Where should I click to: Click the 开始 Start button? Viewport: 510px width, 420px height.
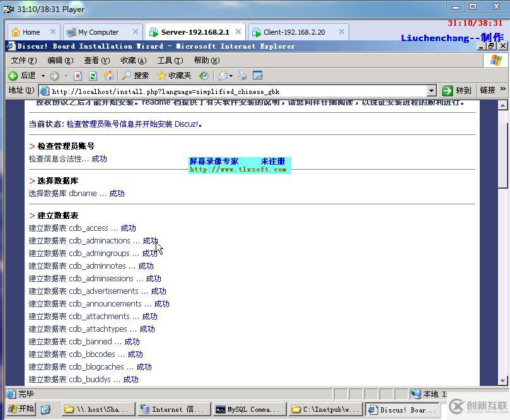click(x=21, y=409)
